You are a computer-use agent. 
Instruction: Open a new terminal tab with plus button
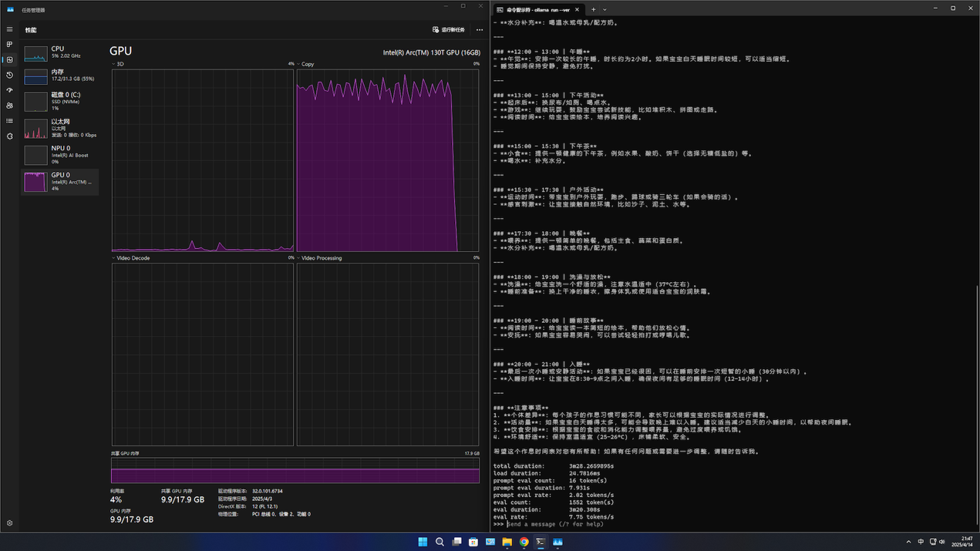coord(594,10)
